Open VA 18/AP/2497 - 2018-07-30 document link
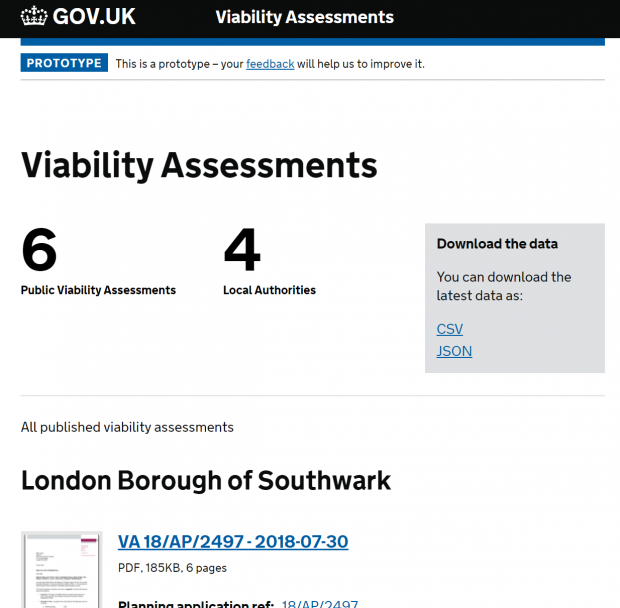620x608 pixels. [233, 542]
